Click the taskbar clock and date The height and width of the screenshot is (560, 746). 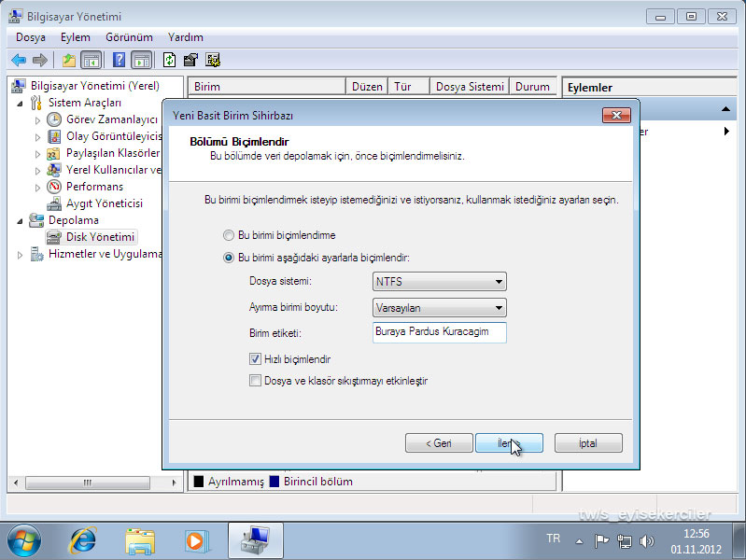[x=696, y=541]
